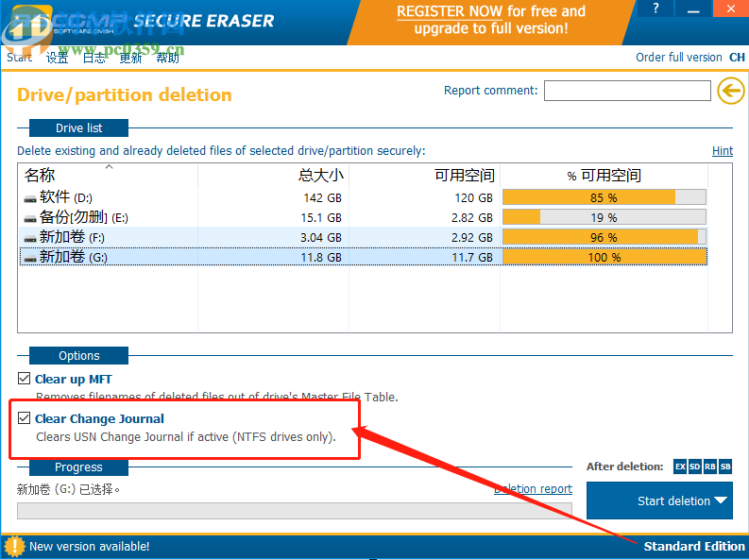Open the Deletion report link
The width and height of the screenshot is (749, 560).
coord(533,489)
